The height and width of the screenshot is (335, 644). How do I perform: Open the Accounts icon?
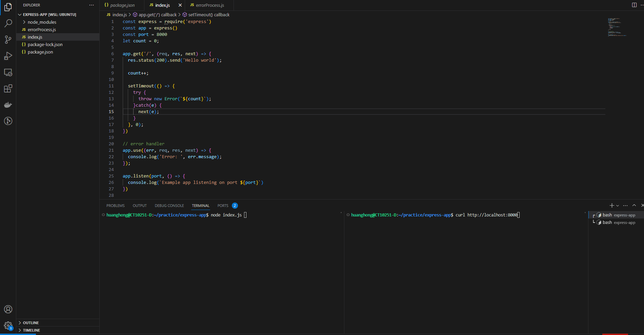coord(8,309)
